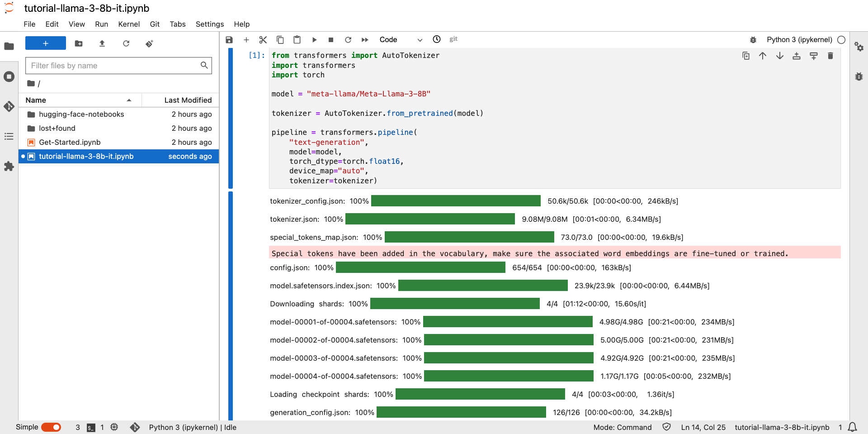Open the Debugger right sidebar panel
868x434 pixels.
[x=859, y=76]
